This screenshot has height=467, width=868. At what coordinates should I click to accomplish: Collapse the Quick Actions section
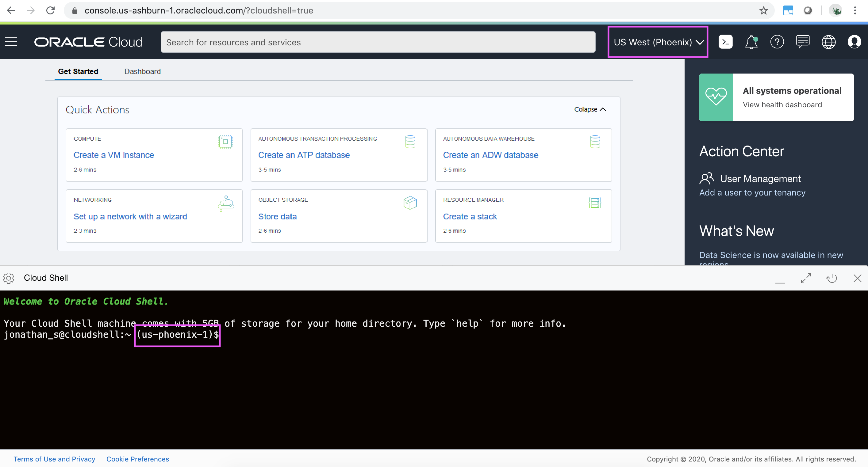[590, 109]
